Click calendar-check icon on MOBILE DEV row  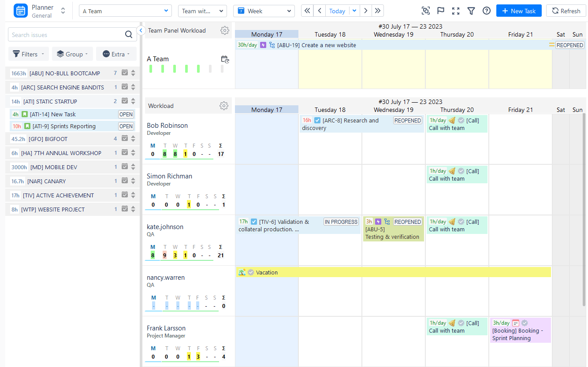(x=125, y=167)
